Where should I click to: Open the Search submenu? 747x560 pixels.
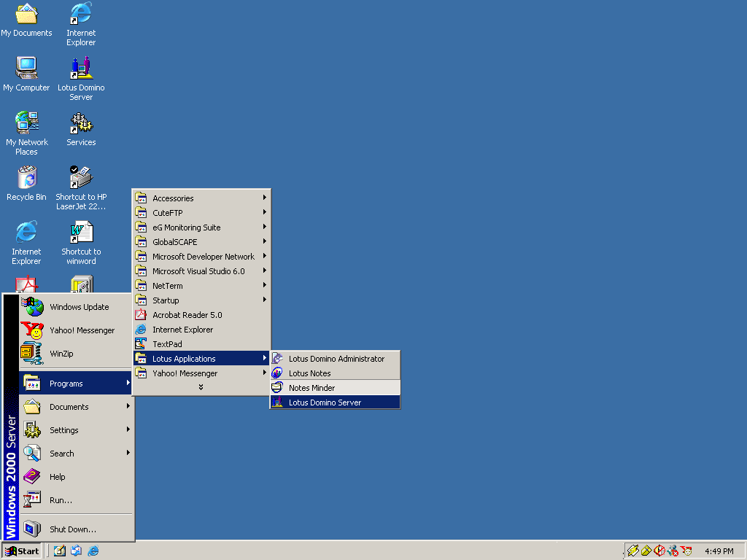[76, 454]
